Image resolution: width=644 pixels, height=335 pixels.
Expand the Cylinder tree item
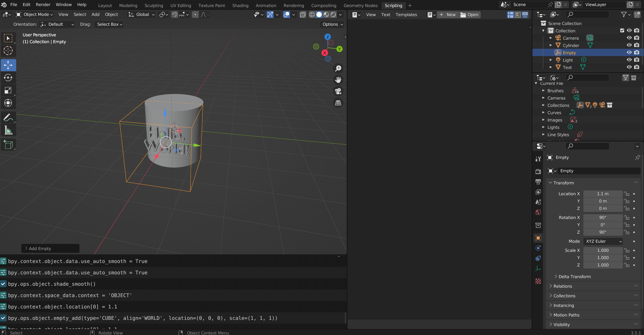click(x=551, y=45)
